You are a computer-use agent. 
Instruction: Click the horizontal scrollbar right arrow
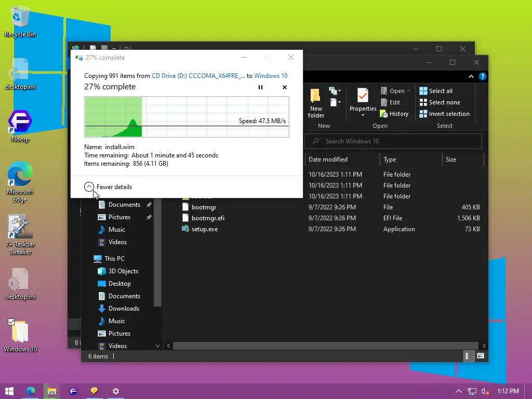coord(484,345)
